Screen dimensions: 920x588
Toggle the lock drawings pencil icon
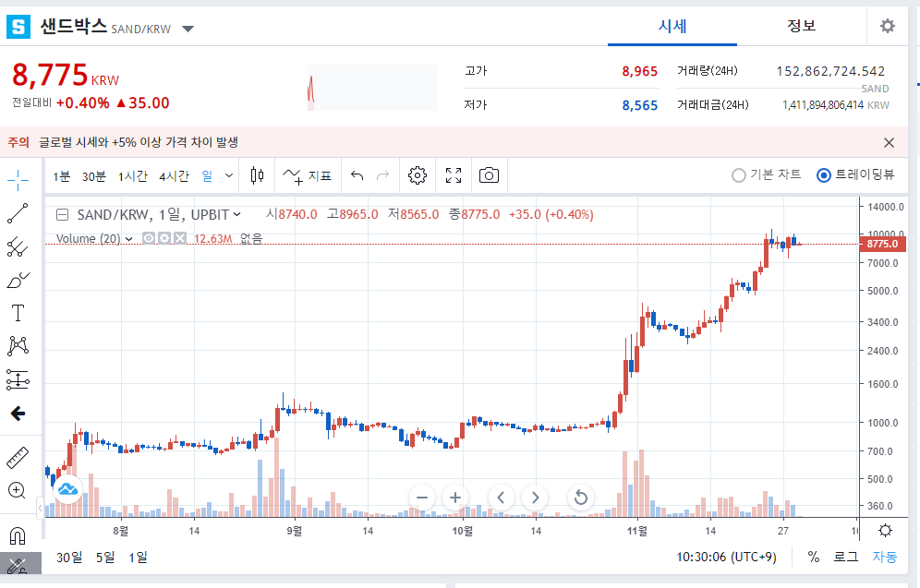(x=18, y=565)
